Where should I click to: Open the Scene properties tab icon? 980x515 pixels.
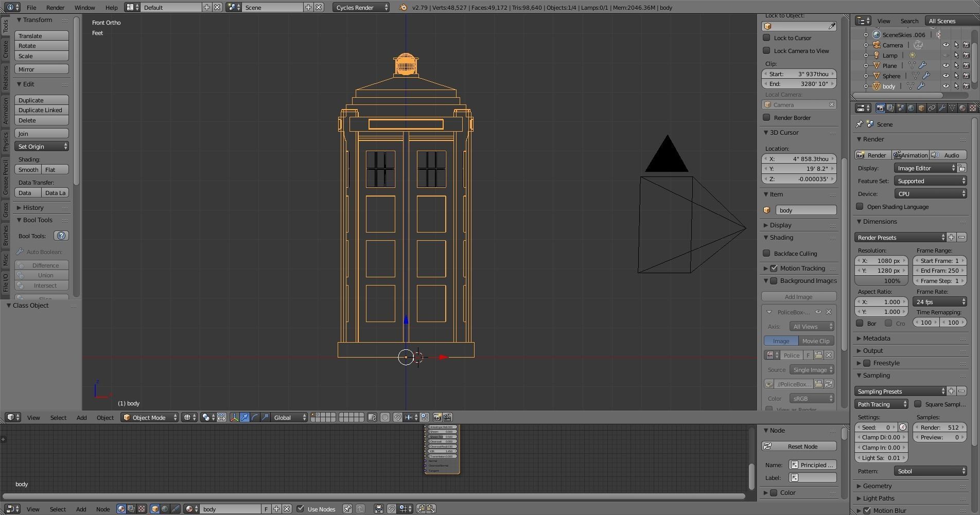pyautogui.click(x=901, y=108)
